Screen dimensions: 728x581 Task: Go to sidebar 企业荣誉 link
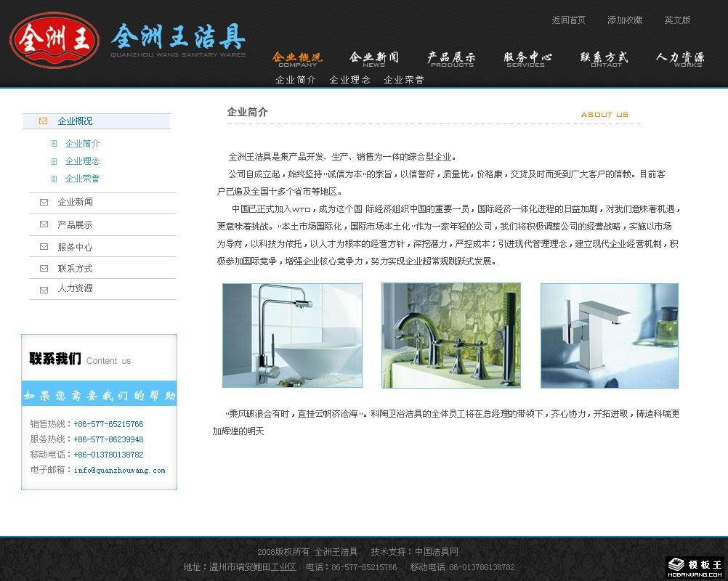82,179
